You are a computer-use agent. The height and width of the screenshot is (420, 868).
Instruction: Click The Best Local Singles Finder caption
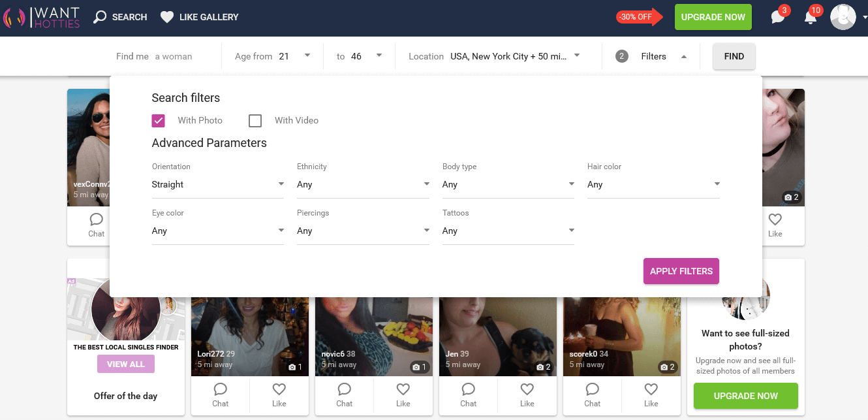(126, 347)
